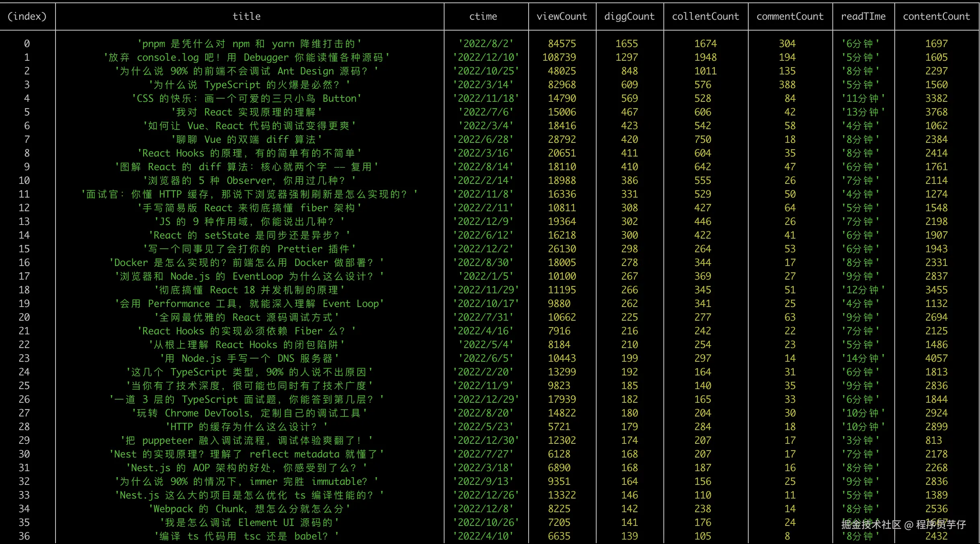Image resolution: width=980 pixels, height=544 pixels.
Task: Click the viewCount value 84575
Action: pos(562,44)
